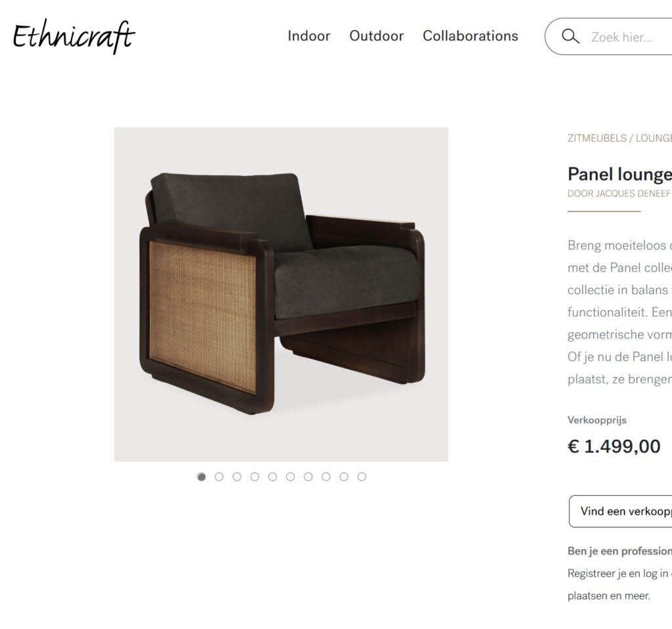Click the 'Vind een verkooppunt' button

pos(621,511)
